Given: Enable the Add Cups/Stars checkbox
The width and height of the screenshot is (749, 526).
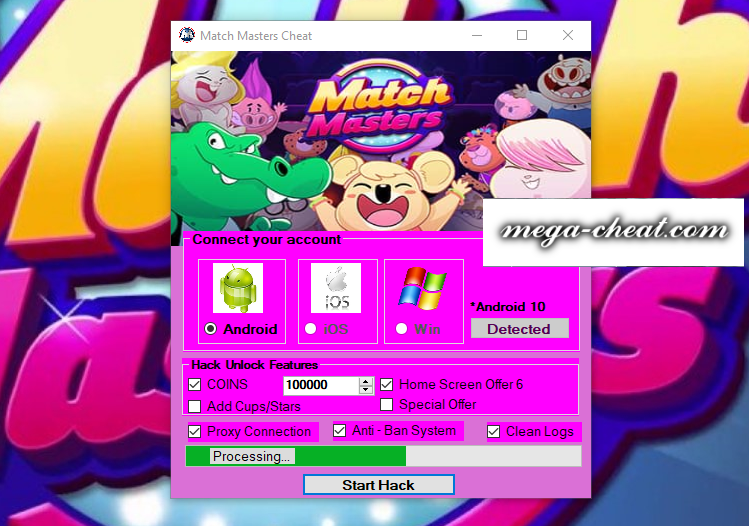Looking at the screenshot, I should (x=194, y=407).
